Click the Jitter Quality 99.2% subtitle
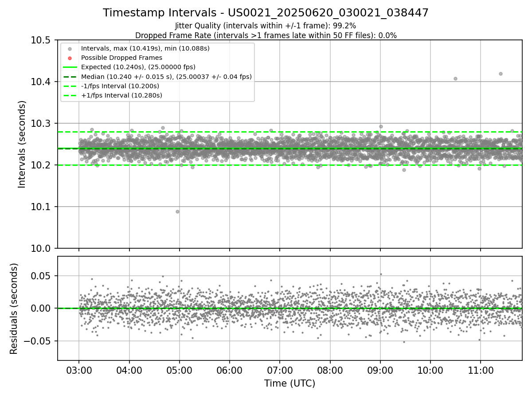Image resolution: width=532 pixels, height=399 pixels. 266,26
